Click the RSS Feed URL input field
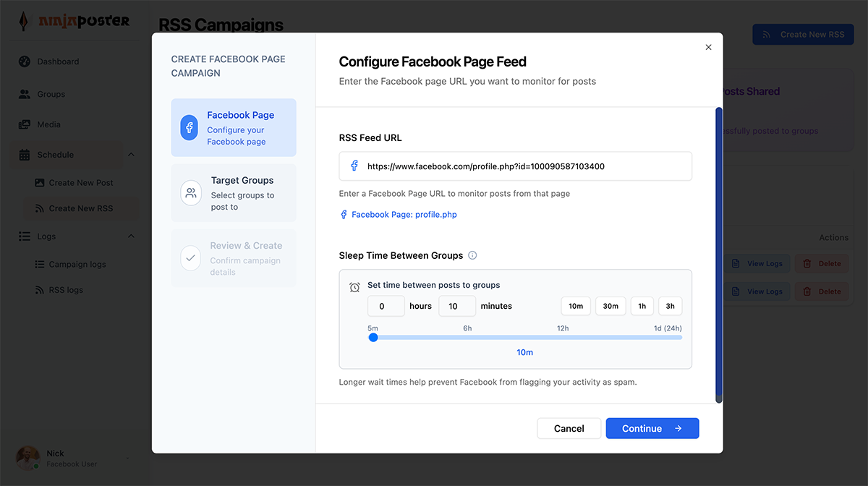 [x=516, y=166]
